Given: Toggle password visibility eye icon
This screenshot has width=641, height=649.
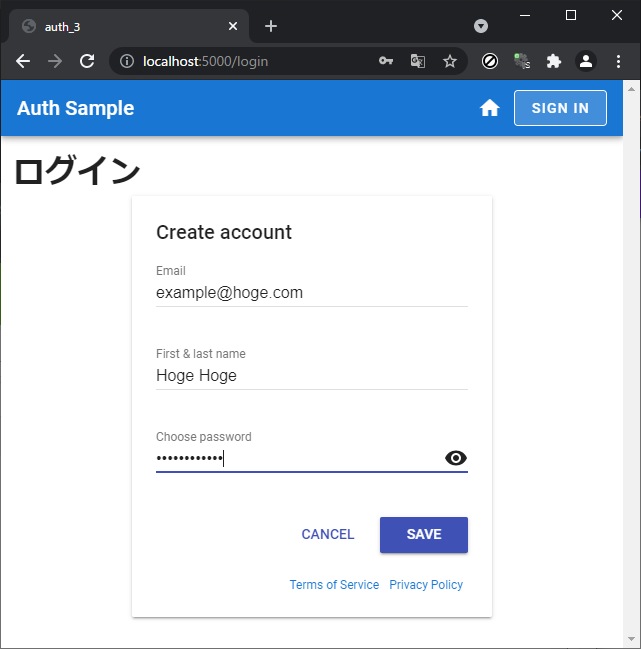Looking at the screenshot, I should [456, 458].
